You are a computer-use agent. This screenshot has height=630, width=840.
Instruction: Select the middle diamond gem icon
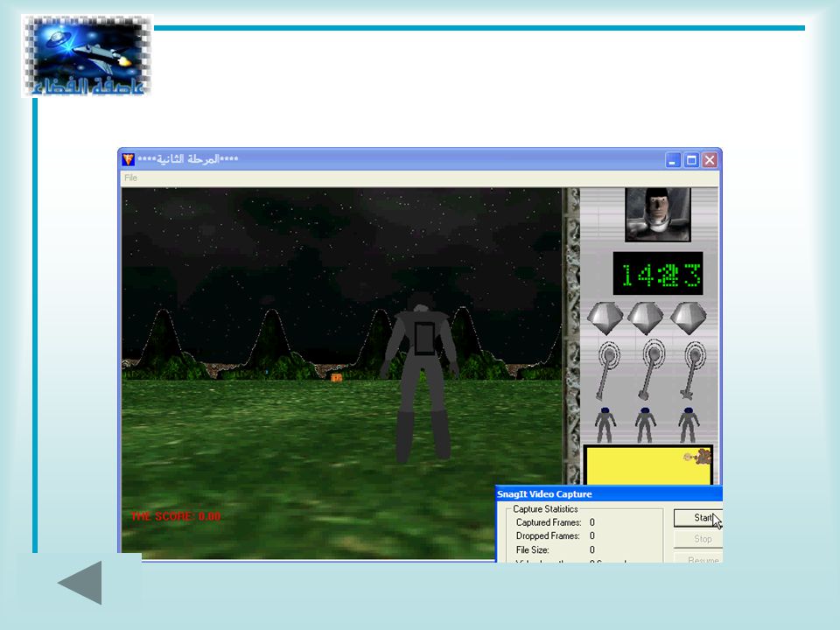(x=646, y=318)
